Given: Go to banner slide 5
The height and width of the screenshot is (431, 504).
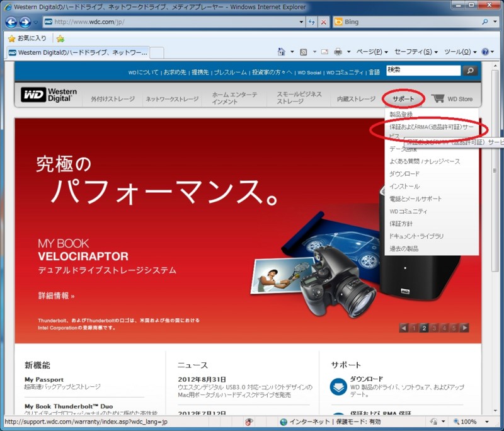Looking at the screenshot, I should pyautogui.click(x=454, y=328).
